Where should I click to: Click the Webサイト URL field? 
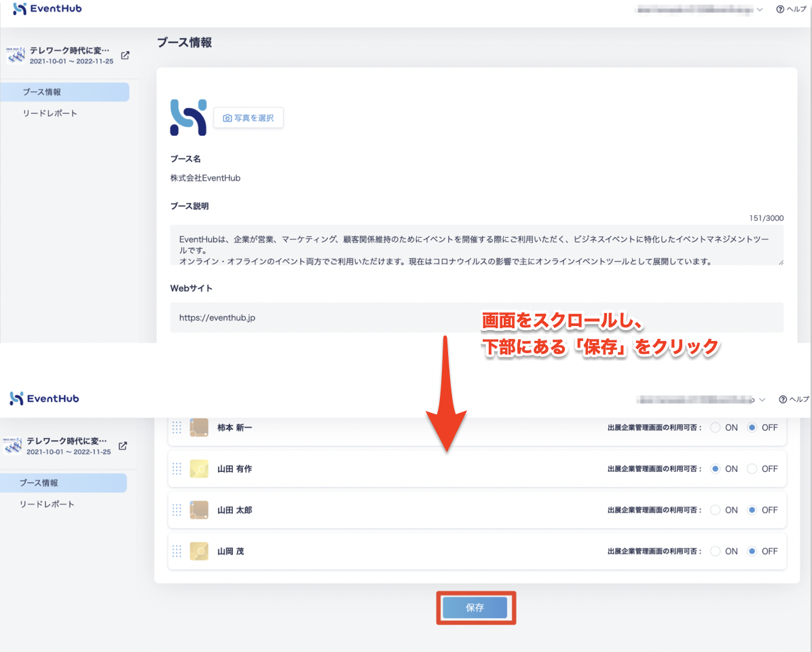[477, 317]
